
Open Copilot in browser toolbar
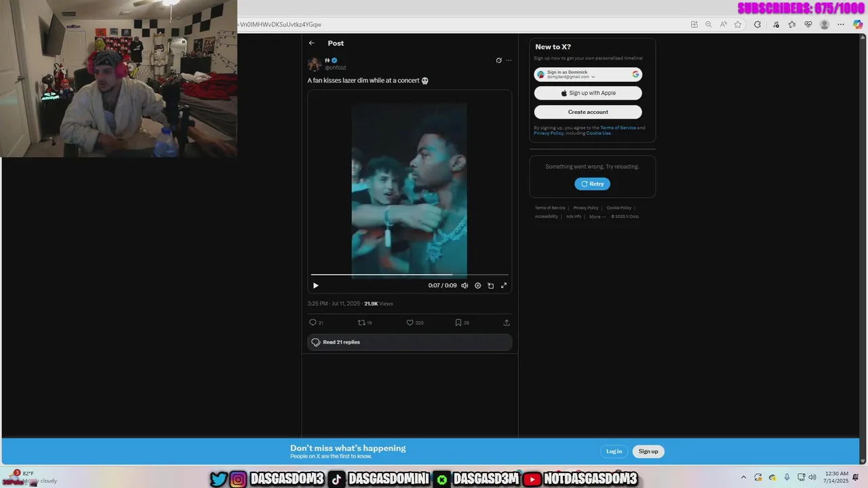[858, 24]
